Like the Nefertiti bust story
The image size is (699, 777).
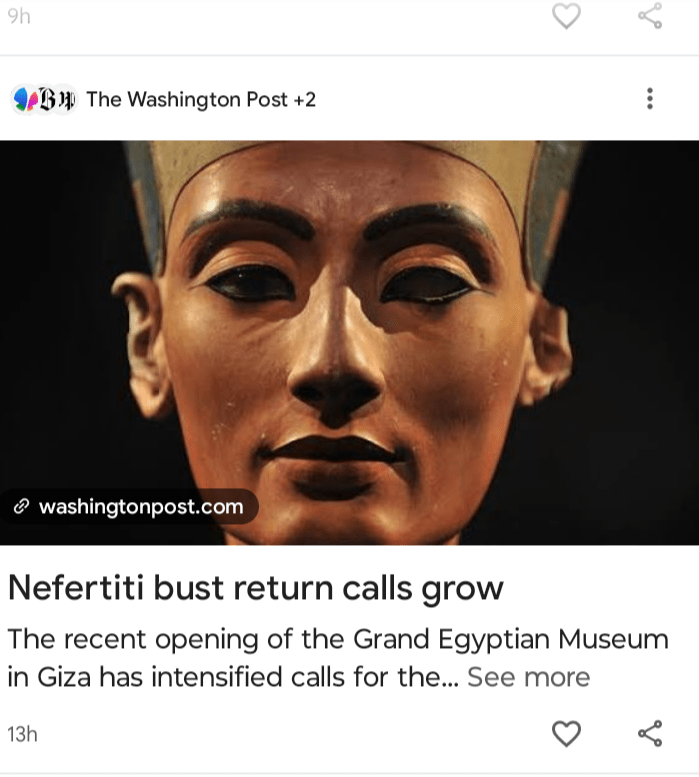(x=566, y=734)
